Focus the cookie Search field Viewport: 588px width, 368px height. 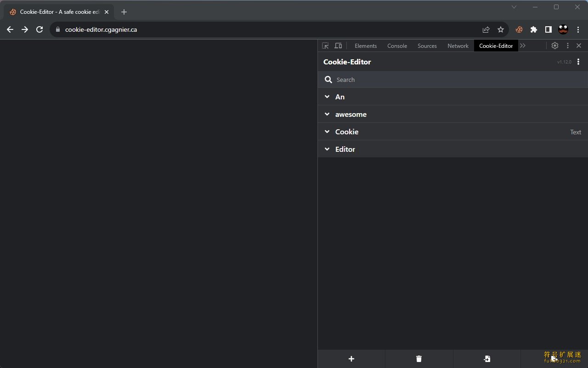point(453,80)
